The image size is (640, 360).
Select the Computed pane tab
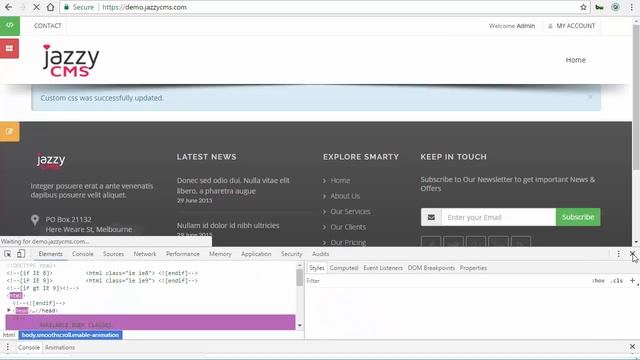344,268
